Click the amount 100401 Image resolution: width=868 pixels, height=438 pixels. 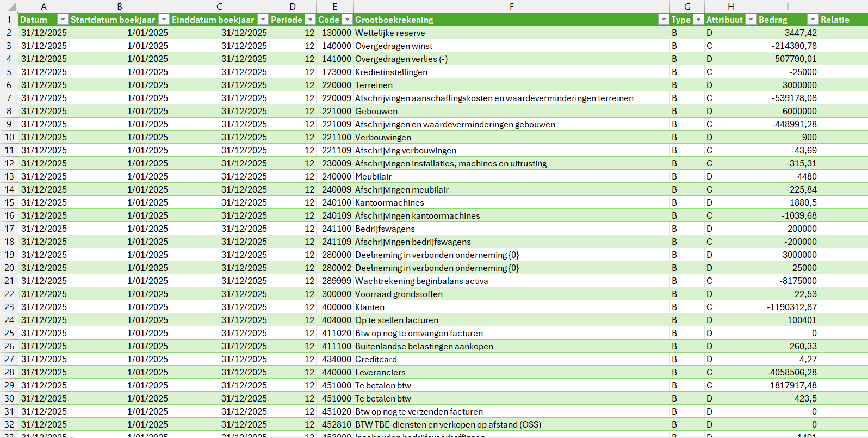(x=788, y=320)
